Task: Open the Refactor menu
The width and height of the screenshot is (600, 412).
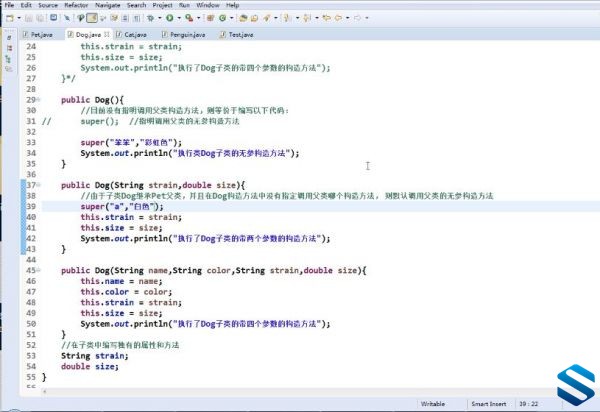Action: (x=76, y=5)
